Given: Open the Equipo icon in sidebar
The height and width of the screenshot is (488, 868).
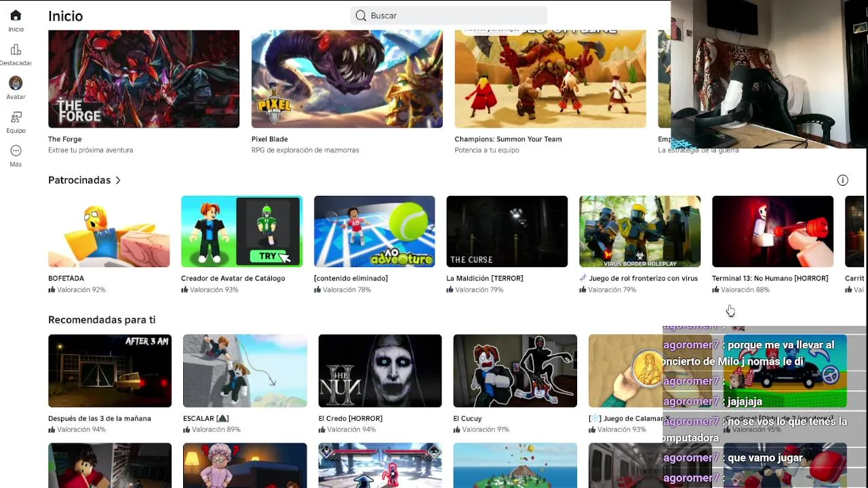Looking at the screenshot, I should coord(16,117).
